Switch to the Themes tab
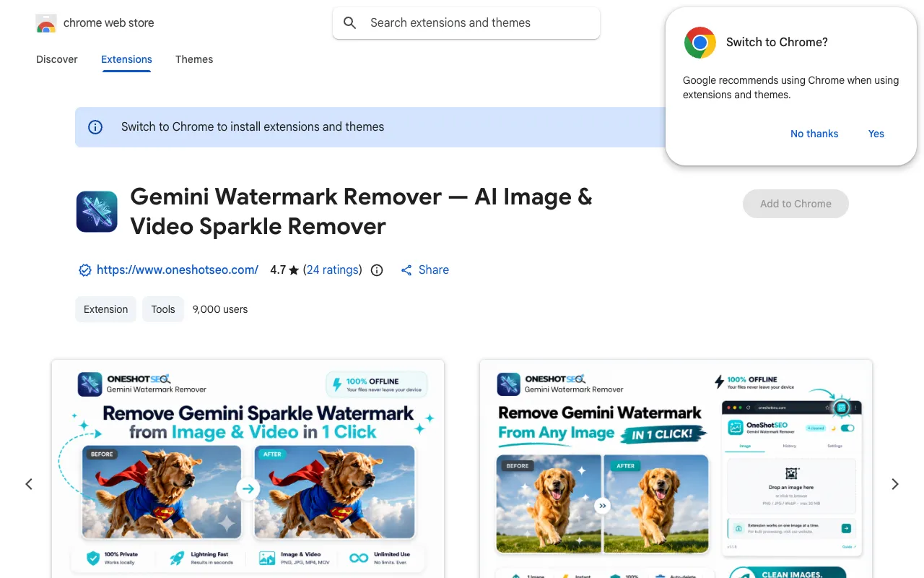The width and height of the screenshot is (924, 578). point(194,59)
